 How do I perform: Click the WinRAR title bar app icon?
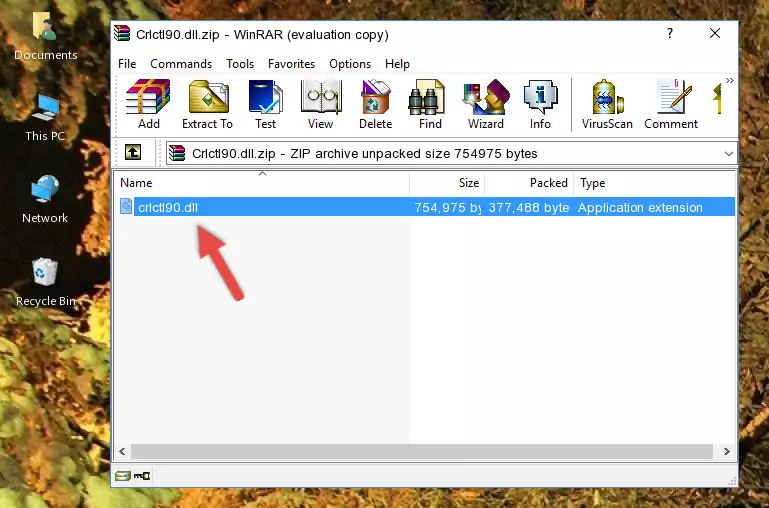coord(122,33)
